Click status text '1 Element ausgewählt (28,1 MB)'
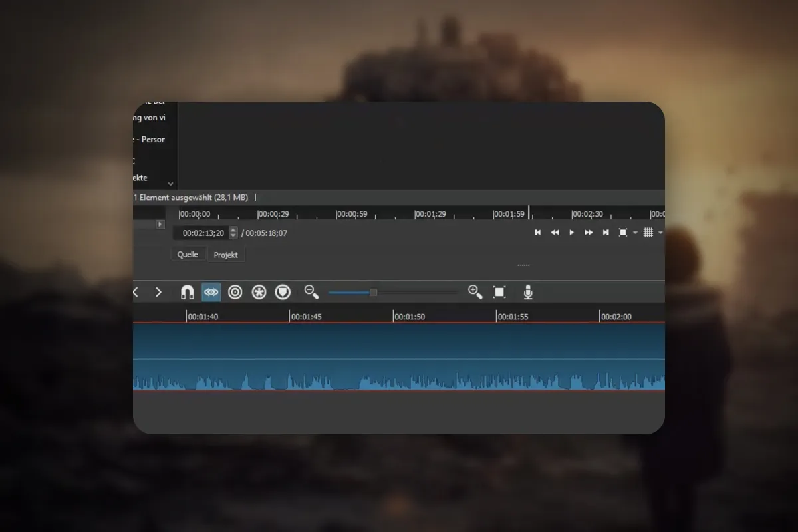This screenshot has width=798, height=532. click(x=191, y=198)
